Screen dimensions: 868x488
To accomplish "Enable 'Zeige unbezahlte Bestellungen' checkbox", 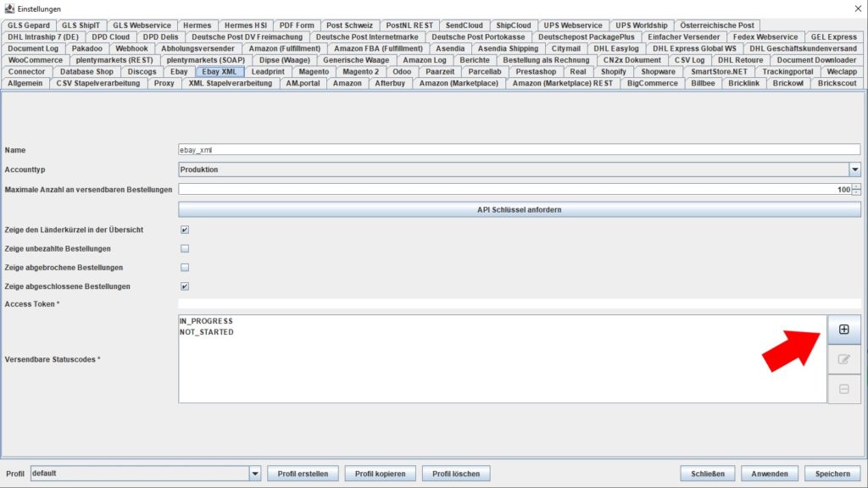I will pyautogui.click(x=185, y=248).
